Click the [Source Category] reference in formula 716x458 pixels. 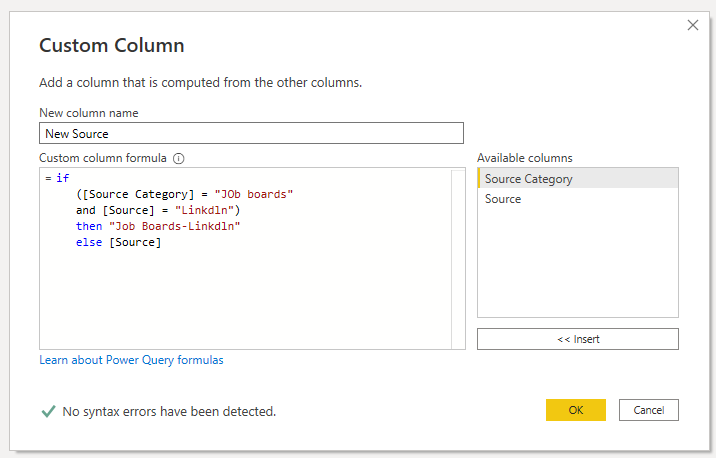[x=138, y=194]
